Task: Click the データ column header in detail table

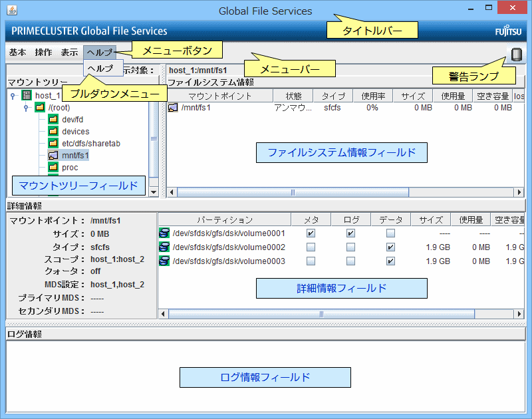Action: tap(390, 220)
